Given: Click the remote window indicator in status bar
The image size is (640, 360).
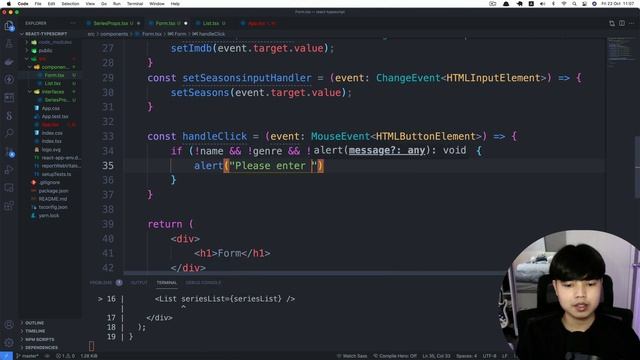Looking at the screenshot, I should (x=6, y=356).
